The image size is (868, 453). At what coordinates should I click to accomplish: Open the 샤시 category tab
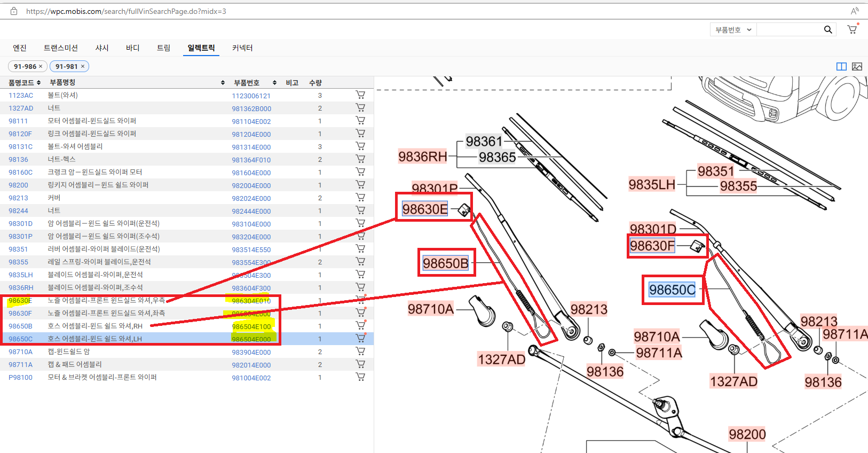coord(102,48)
